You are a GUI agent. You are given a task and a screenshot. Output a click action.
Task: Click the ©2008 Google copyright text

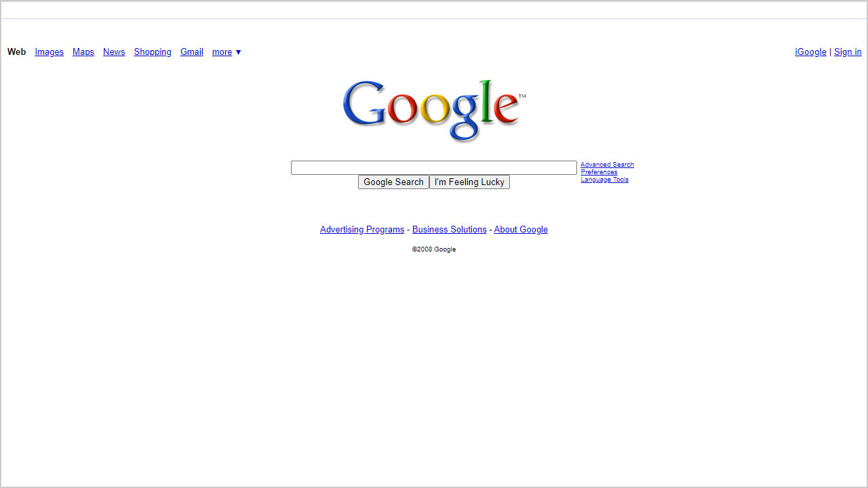[x=434, y=249]
